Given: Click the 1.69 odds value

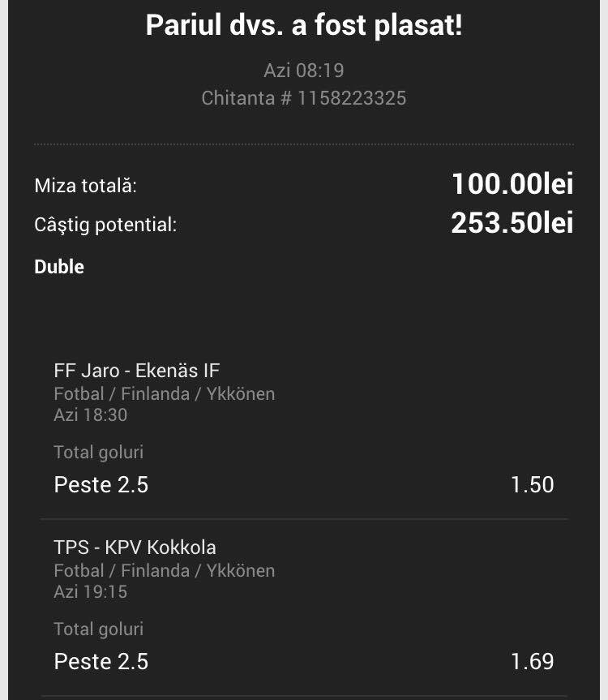Looking at the screenshot, I should click(x=532, y=662).
